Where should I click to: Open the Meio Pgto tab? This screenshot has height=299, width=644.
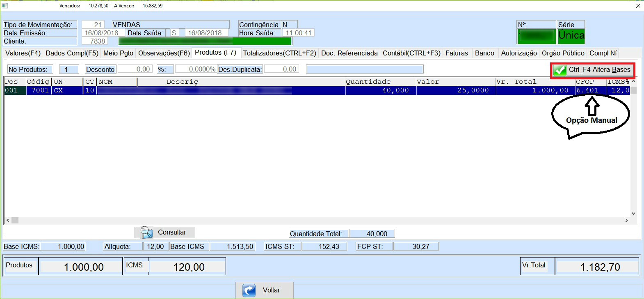point(118,53)
